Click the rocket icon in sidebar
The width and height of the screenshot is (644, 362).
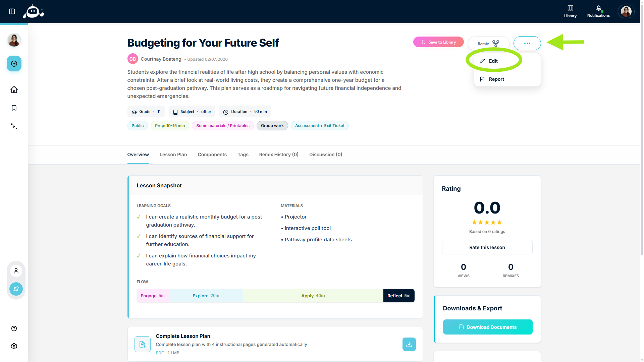16,289
